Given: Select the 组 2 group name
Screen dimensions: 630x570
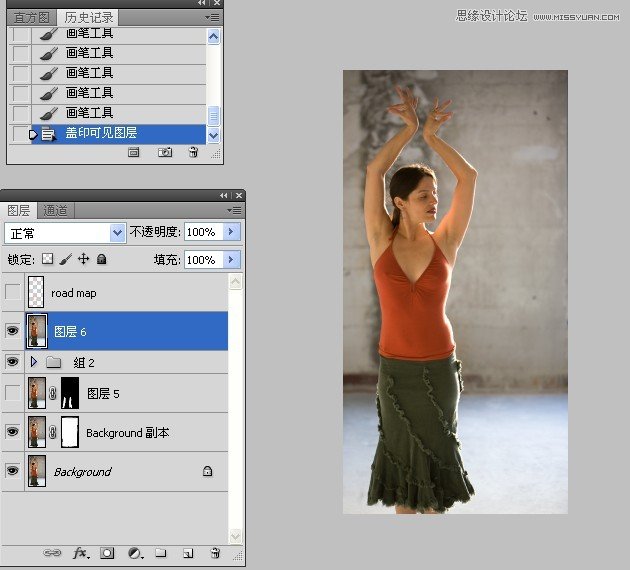Looking at the screenshot, I should pos(84,363).
